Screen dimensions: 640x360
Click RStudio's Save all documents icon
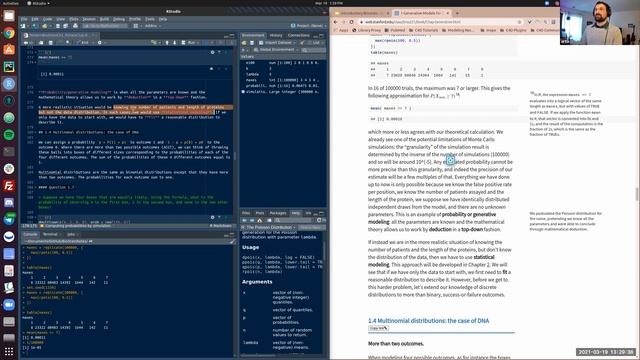click(x=65, y=26)
